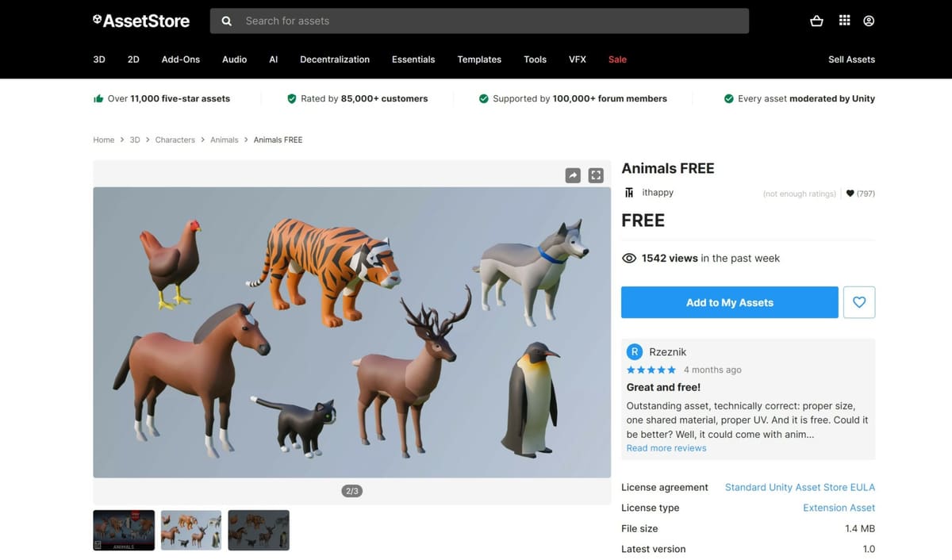Open the Essentials category menu
Screen dimensions: 952x560
point(413,59)
